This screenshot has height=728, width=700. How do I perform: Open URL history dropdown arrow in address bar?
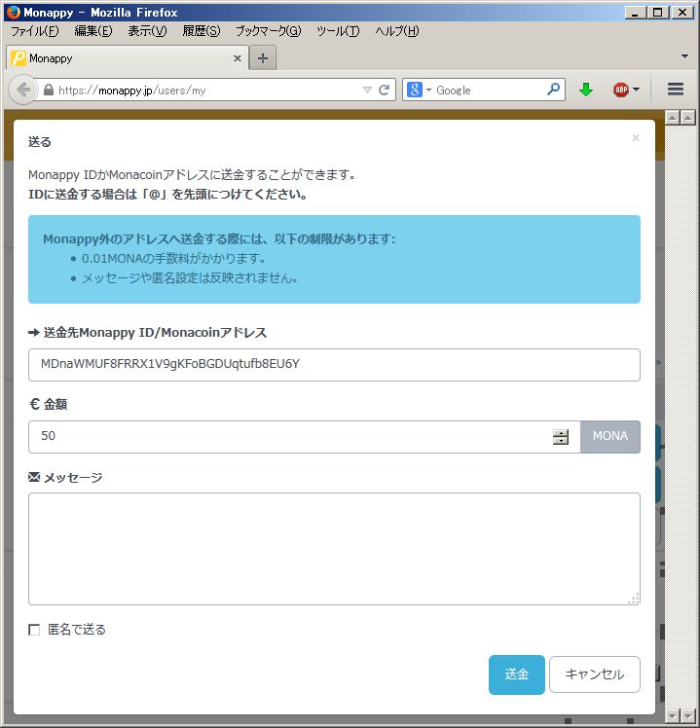(367, 91)
